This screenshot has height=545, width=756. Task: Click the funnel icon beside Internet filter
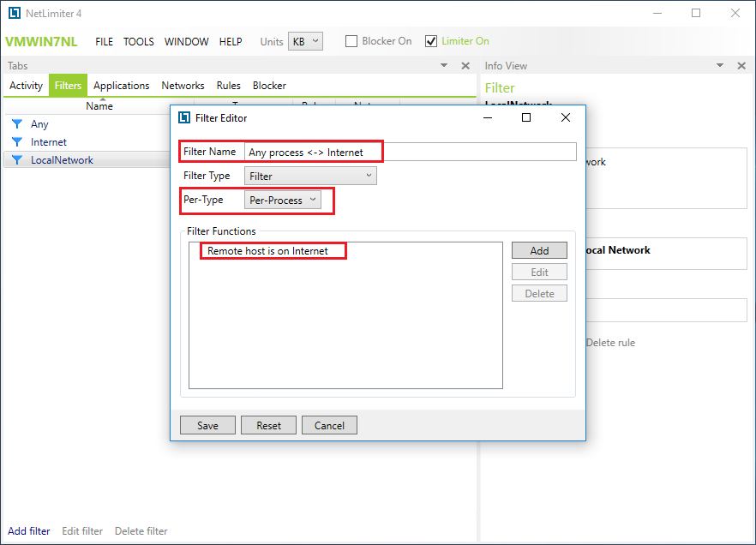pyautogui.click(x=16, y=142)
